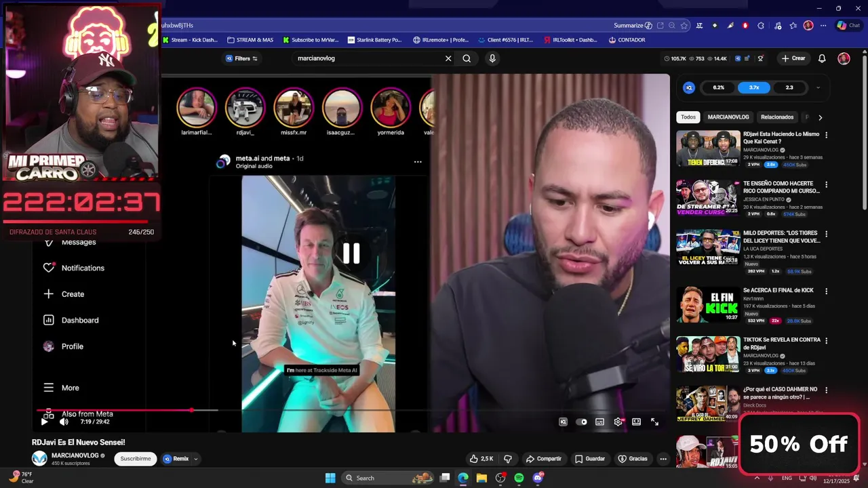Like the video (2,5 K)

tap(481, 459)
